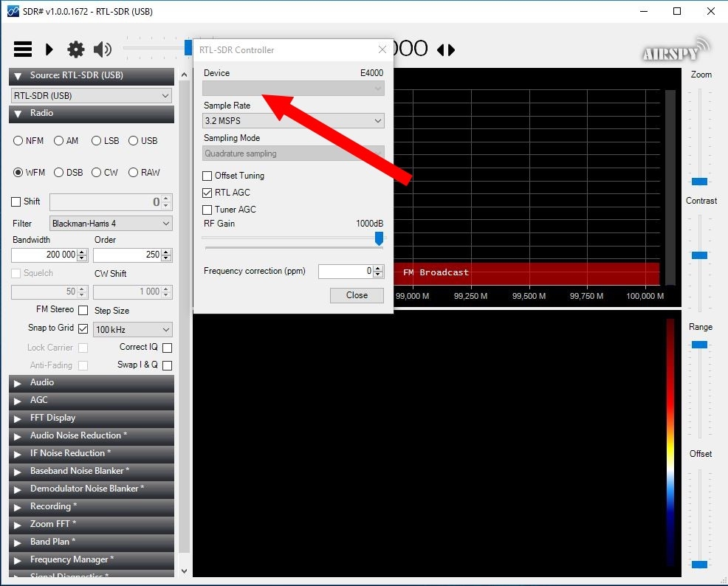This screenshot has height=586, width=728.
Task: Open the Sample Rate 3.2 MSPS dropdown
Action: (293, 120)
